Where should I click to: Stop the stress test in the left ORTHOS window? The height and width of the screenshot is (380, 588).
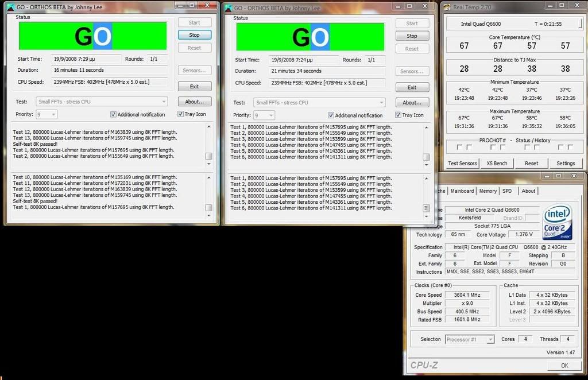point(194,35)
